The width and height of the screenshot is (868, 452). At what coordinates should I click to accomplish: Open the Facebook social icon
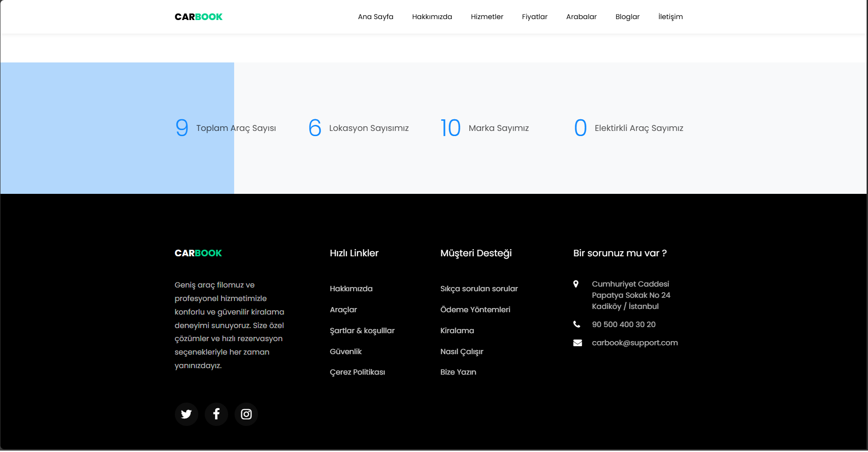216,414
